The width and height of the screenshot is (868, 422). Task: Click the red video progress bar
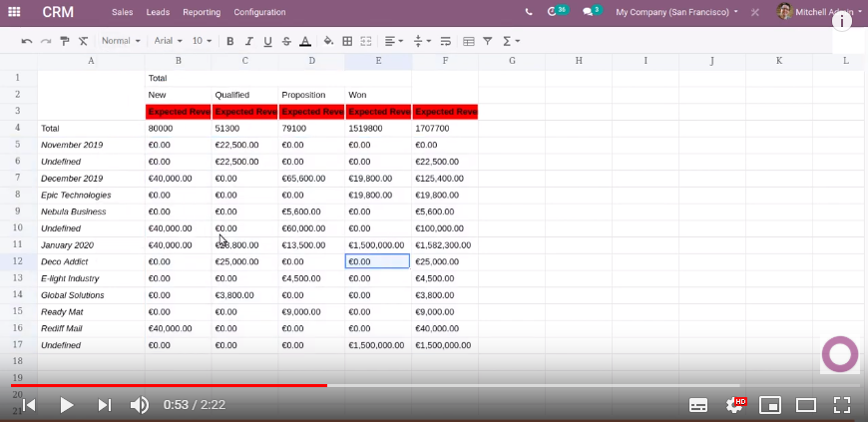click(170, 385)
